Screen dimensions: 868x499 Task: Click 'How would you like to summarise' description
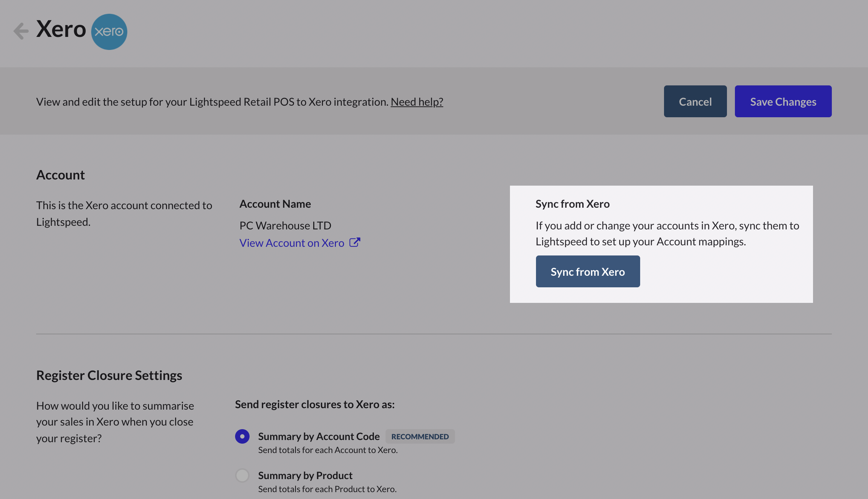[115, 422]
